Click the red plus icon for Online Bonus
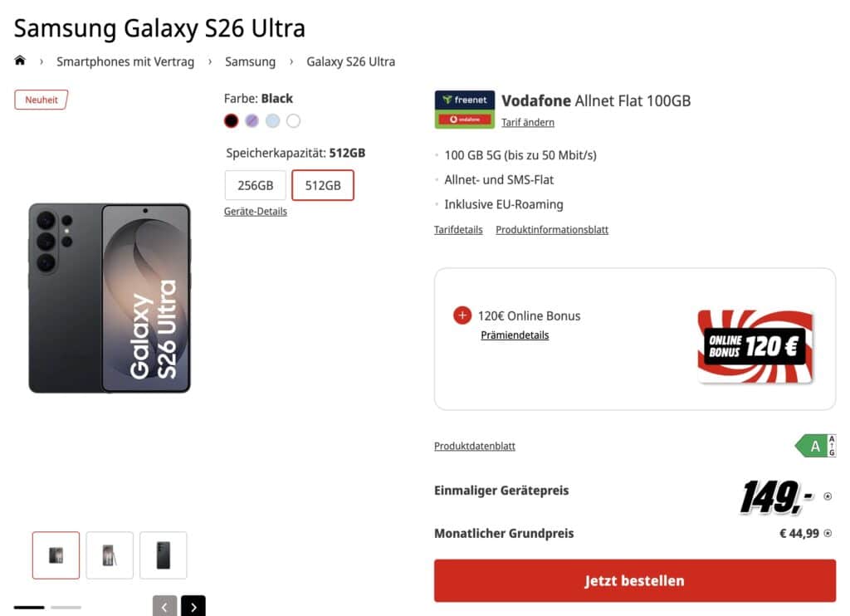The image size is (850, 616). pyautogui.click(x=462, y=315)
